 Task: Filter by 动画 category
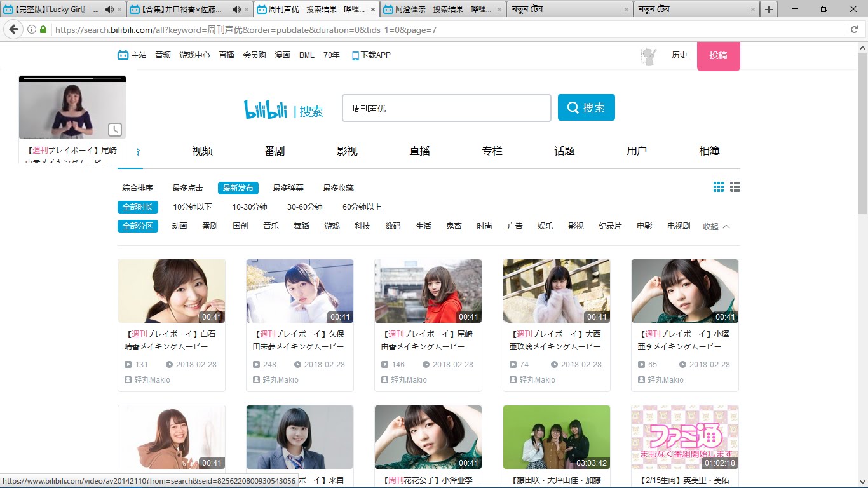click(179, 226)
